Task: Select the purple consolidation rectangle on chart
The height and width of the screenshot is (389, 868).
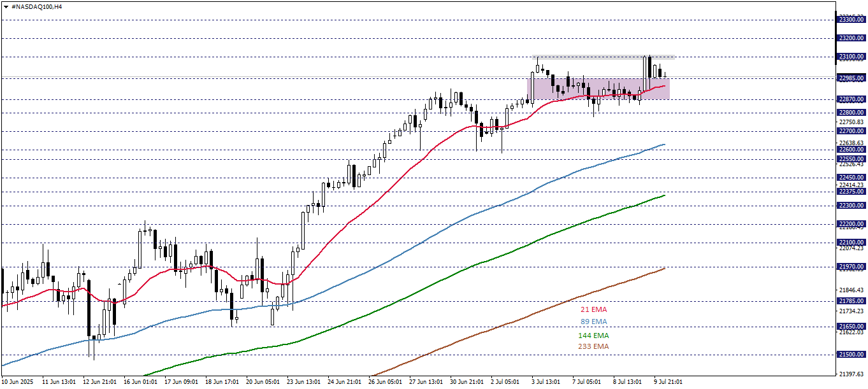Action: pos(598,88)
